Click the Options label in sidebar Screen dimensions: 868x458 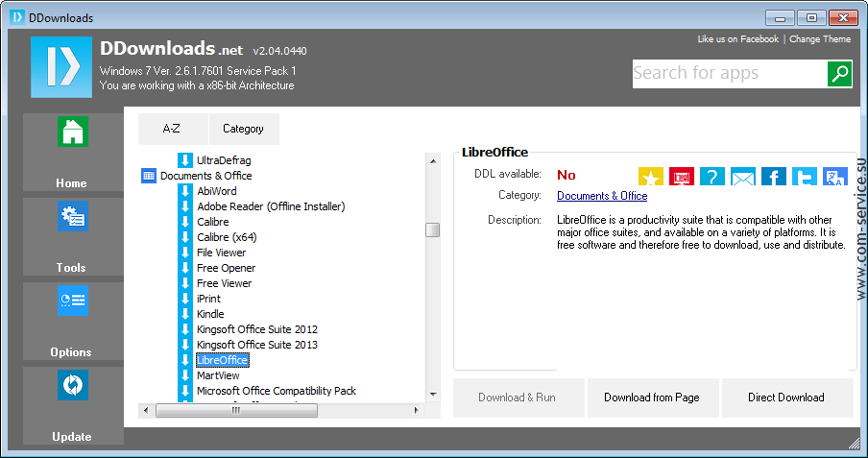coord(71,352)
